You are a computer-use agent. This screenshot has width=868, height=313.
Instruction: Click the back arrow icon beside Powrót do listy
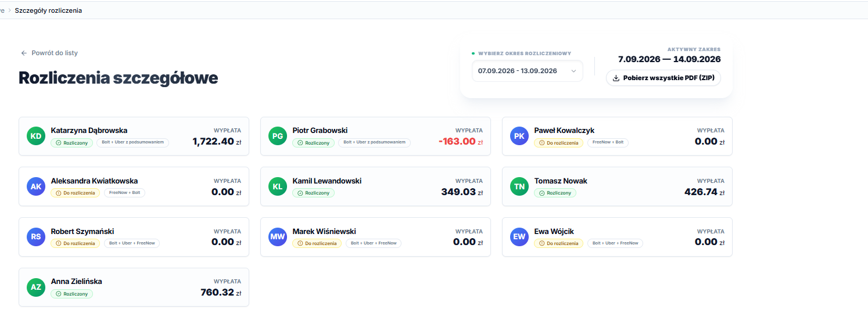pyautogui.click(x=24, y=53)
